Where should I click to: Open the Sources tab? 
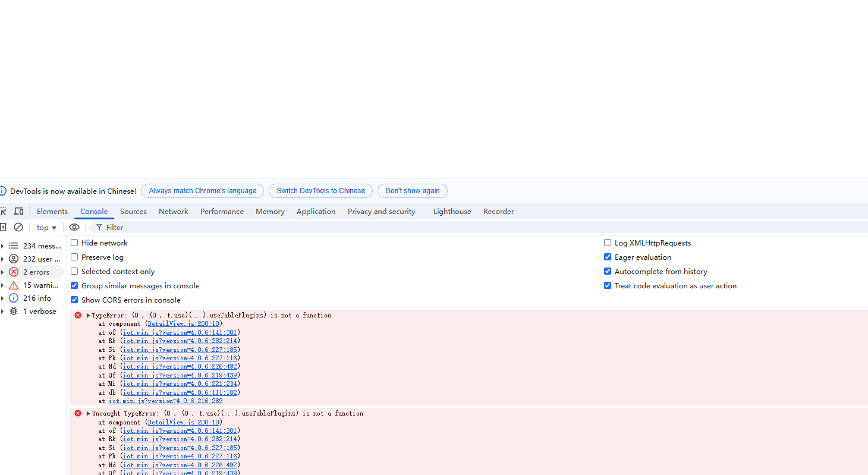click(133, 211)
